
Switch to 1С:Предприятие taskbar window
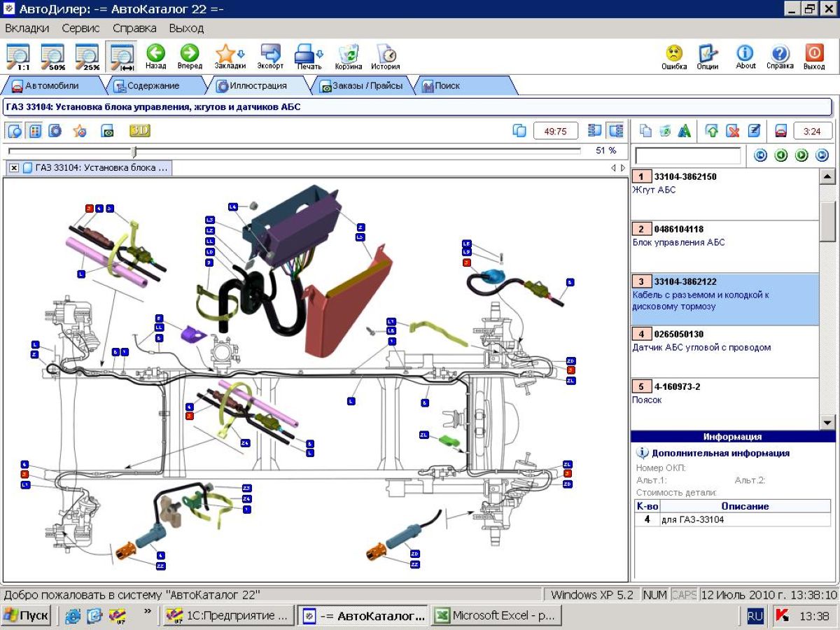click(x=228, y=616)
